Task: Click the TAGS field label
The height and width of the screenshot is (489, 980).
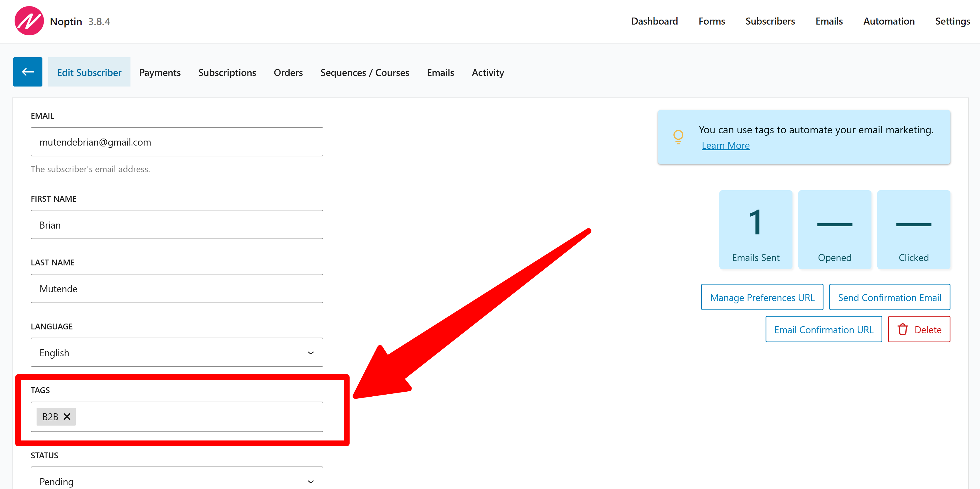Action: coord(40,390)
